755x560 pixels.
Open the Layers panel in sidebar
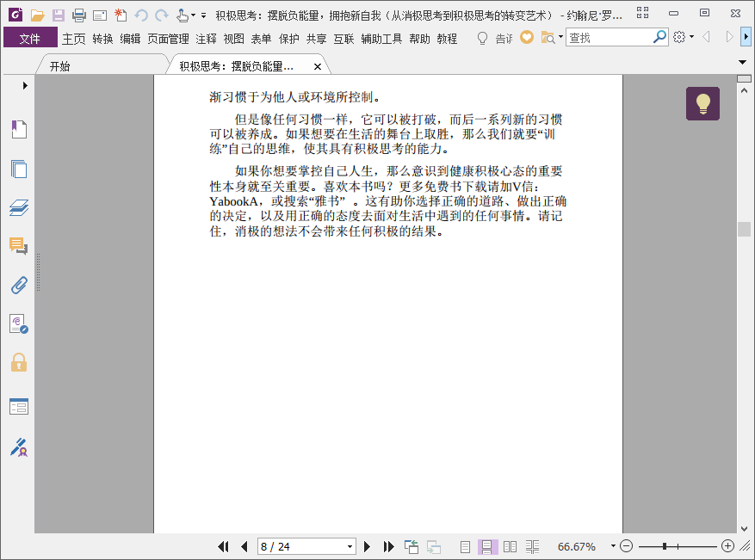[x=19, y=207]
